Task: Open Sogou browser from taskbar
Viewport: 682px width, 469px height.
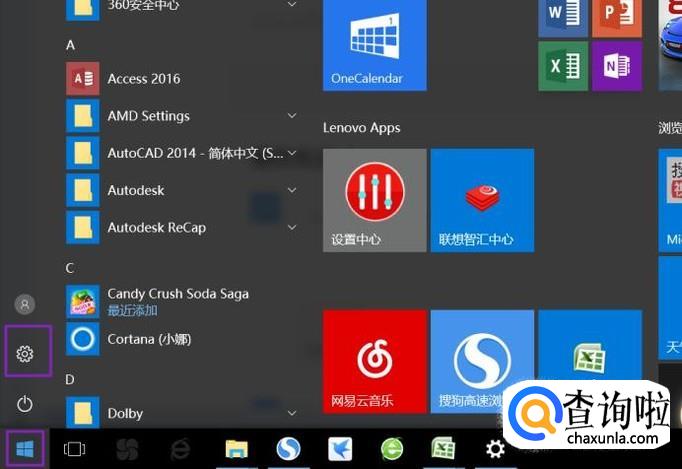Action: [x=288, y=449]
